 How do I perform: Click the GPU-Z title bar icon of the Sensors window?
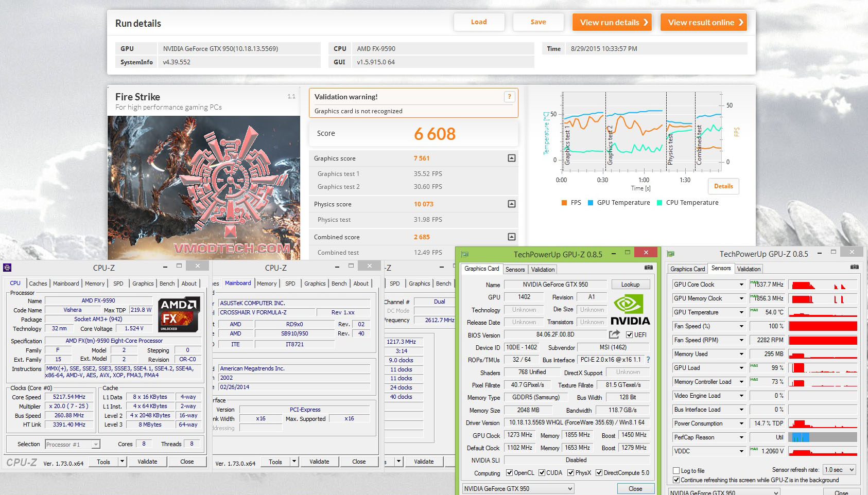671,254
